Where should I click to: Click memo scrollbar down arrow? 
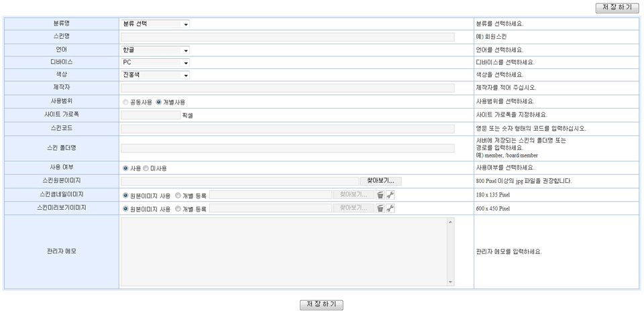click(x=451, y=283)
